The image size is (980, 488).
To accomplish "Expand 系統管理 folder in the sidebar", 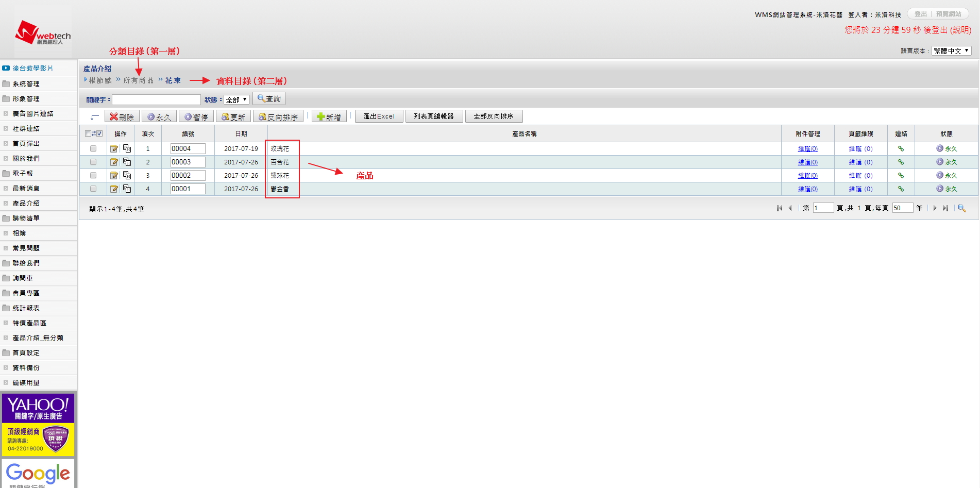I will pos(26,84).
